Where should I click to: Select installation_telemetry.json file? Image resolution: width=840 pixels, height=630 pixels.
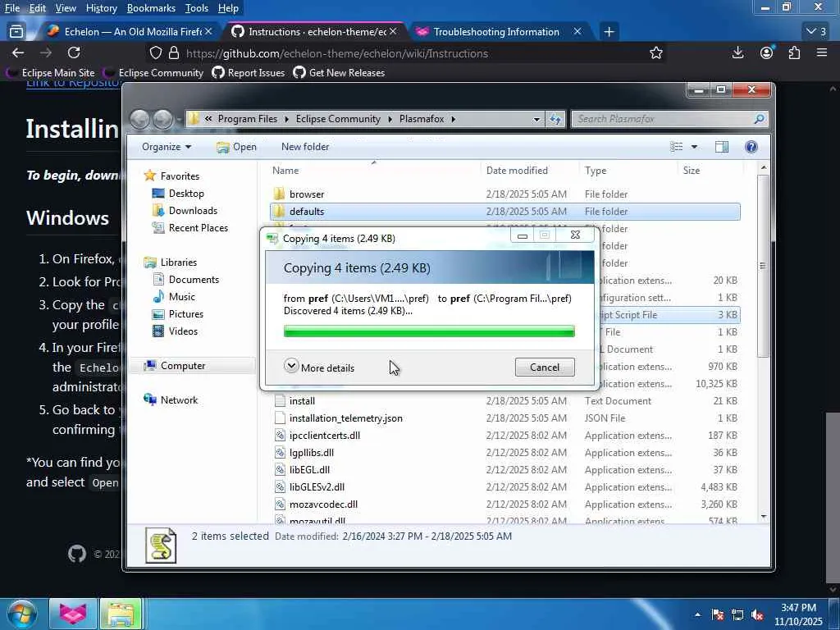(x=504, y=418)
